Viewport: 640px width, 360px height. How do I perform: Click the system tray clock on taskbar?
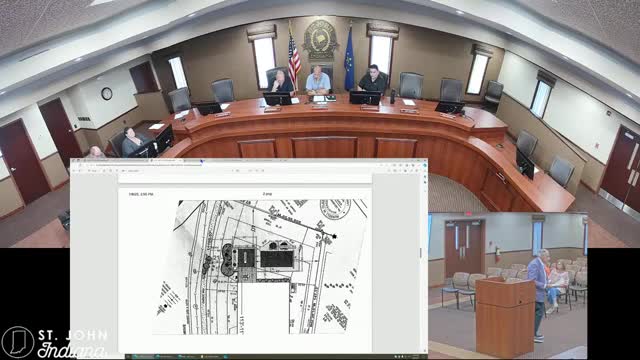tap(416, 357)
